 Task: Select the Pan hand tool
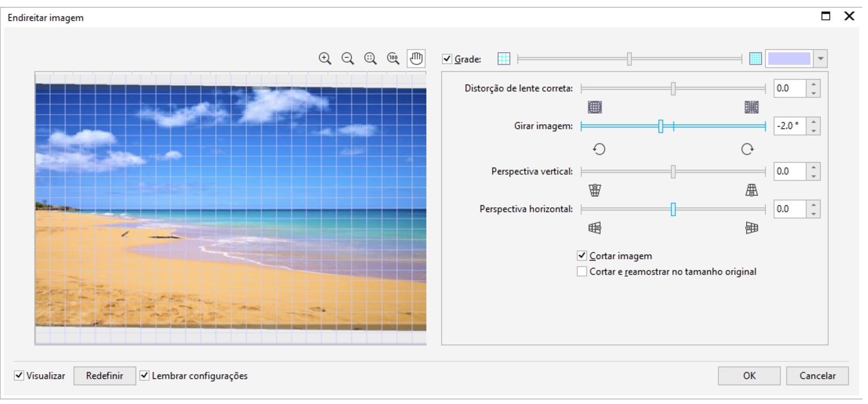click(416, 58)
